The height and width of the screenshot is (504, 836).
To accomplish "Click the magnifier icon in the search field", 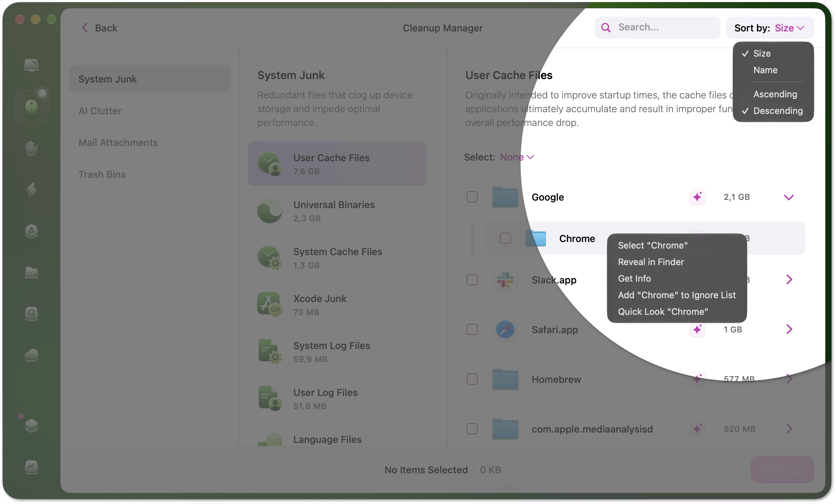I will (606, 28).
